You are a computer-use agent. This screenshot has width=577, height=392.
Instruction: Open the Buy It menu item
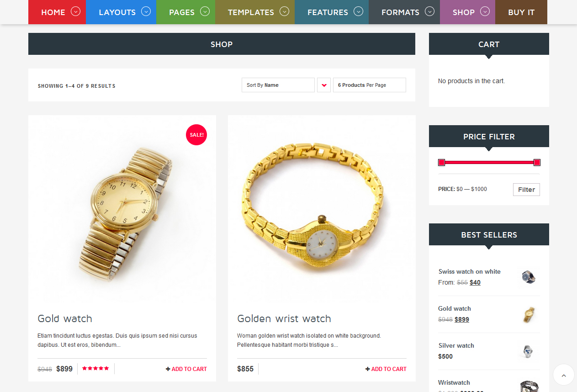tap(521, 12)
